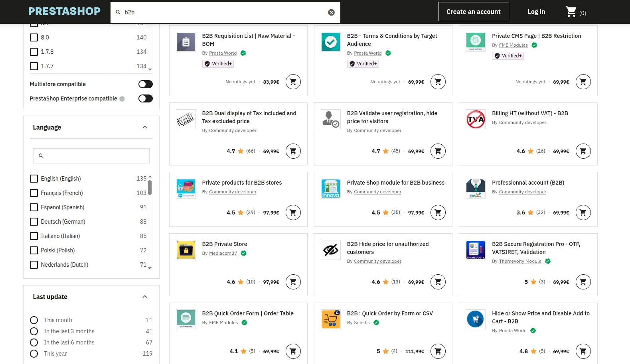This screenshot has height=364, width=630.
Task: Open Professionnal account (B2B) title
Action: click(x=528, y=183)
